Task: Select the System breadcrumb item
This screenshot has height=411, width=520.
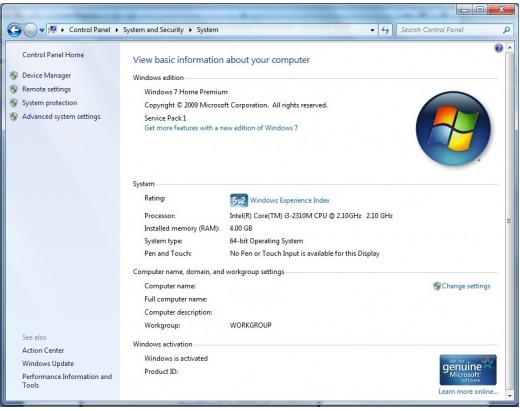Action: pos(207,30)
